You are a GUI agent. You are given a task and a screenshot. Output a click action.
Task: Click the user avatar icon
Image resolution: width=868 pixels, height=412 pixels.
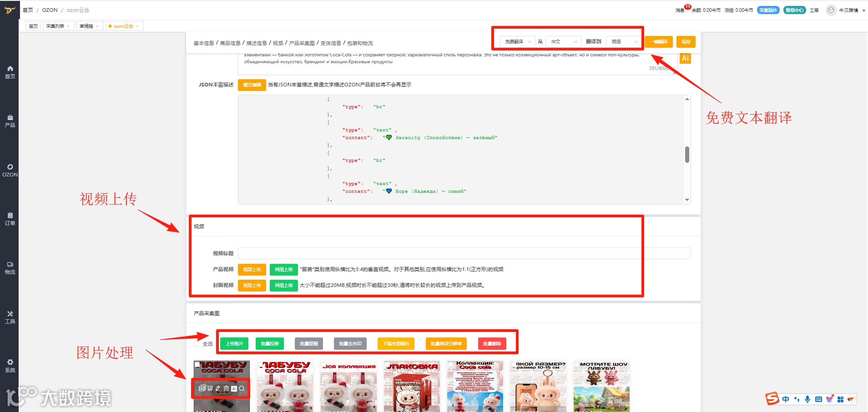pos(831,10)
